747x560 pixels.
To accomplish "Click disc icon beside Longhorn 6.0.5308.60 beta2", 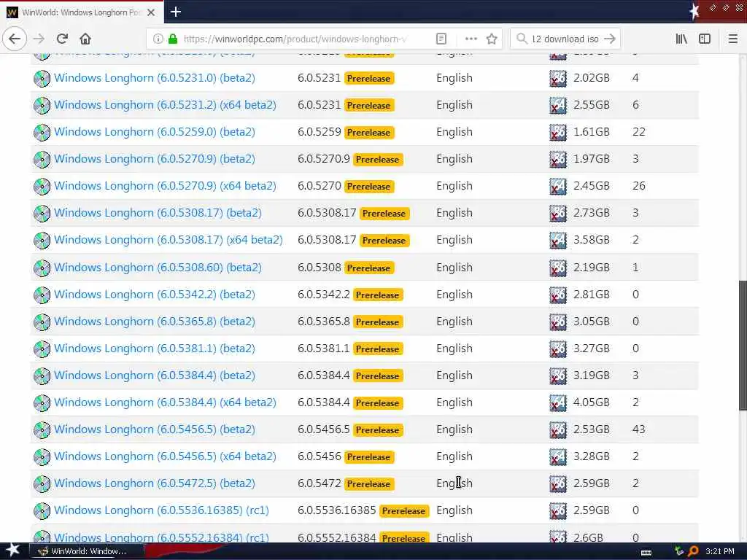I will tap(42, 268).
